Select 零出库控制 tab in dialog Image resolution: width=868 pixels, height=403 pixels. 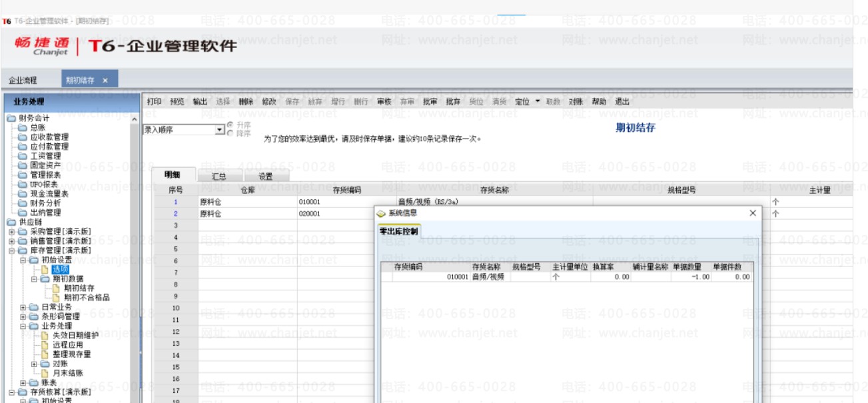click(x=398, y=231)
